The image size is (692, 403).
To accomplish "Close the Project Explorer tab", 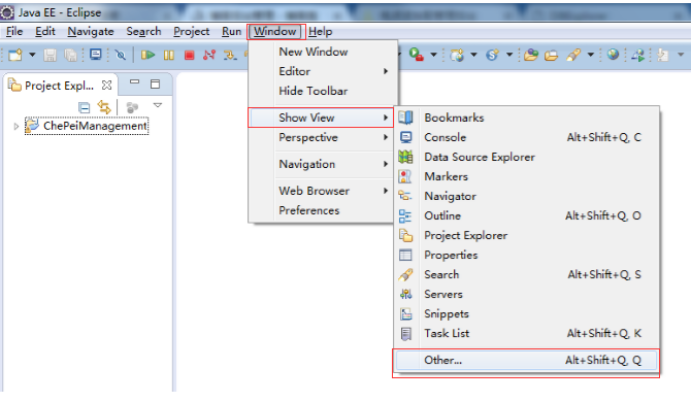I will tap(106, 85).
